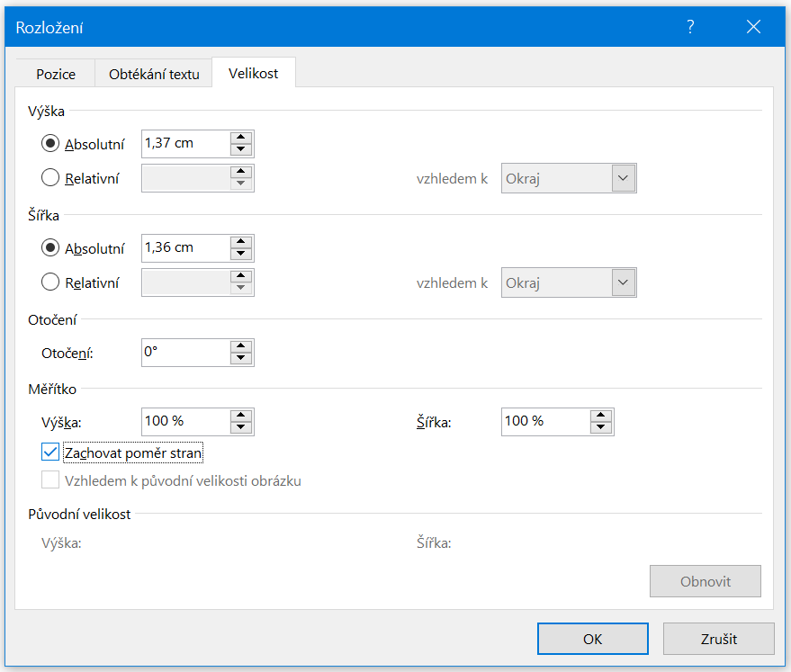Select Relativní radio button under Výška

tap(50, 178)
